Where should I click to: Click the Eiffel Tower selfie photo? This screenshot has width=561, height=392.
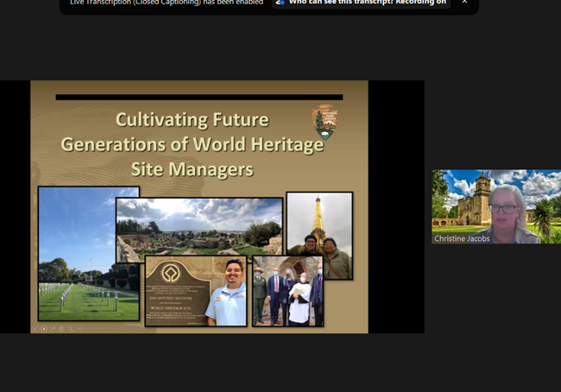[319, 235]
